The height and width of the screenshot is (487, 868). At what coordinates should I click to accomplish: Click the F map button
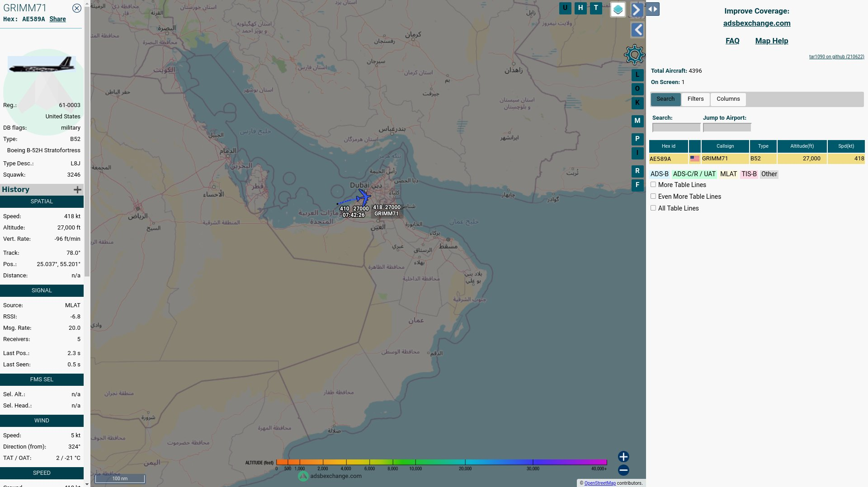click(x=637, y=185)
